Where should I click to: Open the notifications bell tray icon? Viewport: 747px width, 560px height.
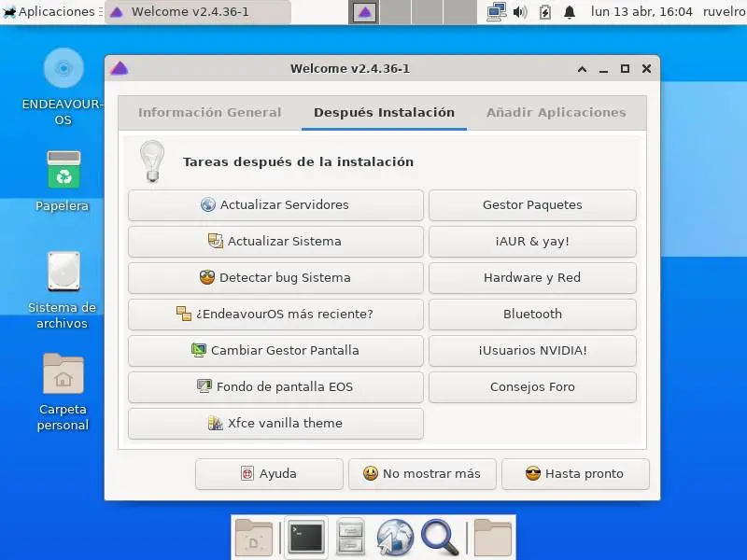pos(570,11)
